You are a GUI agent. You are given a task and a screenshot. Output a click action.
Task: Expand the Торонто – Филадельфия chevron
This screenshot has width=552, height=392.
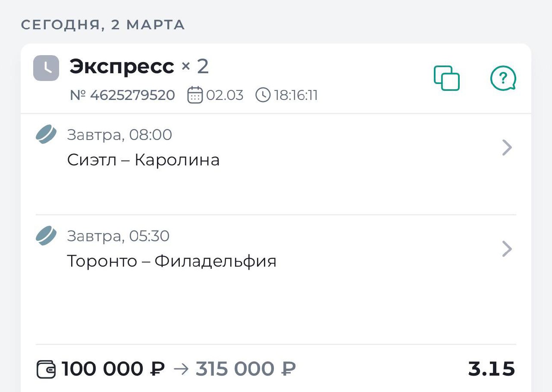click(507, 249)
